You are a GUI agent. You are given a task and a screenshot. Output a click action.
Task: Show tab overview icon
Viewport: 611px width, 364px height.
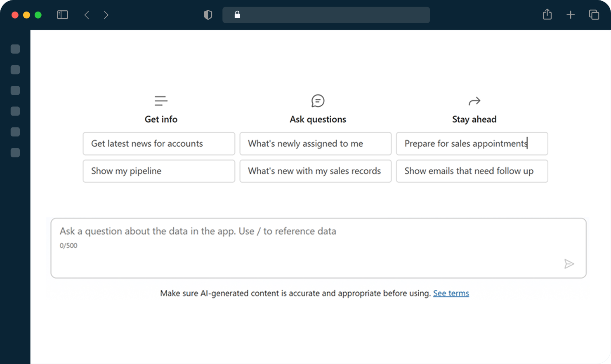(594, 15)
